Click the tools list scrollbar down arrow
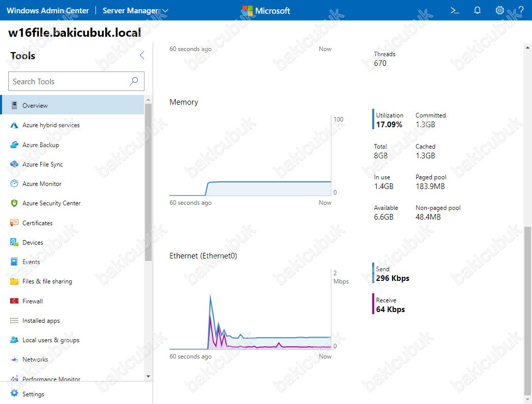This screenshot has width=532, height=404. [148, 376]
